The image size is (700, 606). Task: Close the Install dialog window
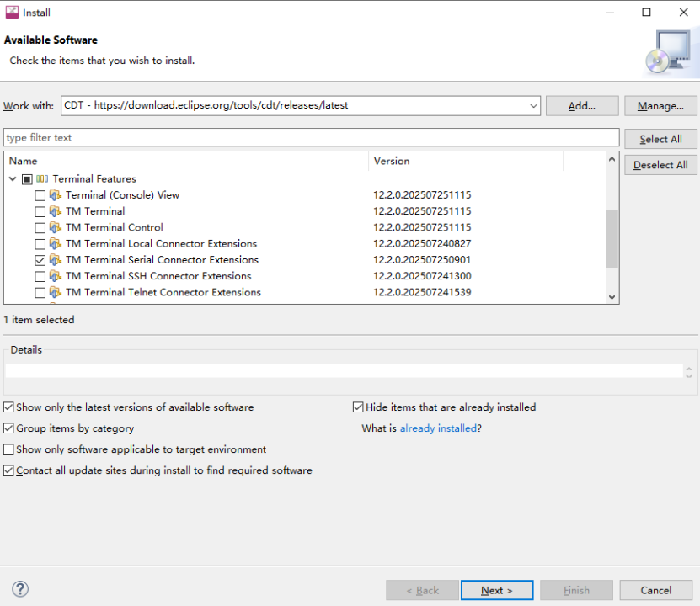point(683,12)
